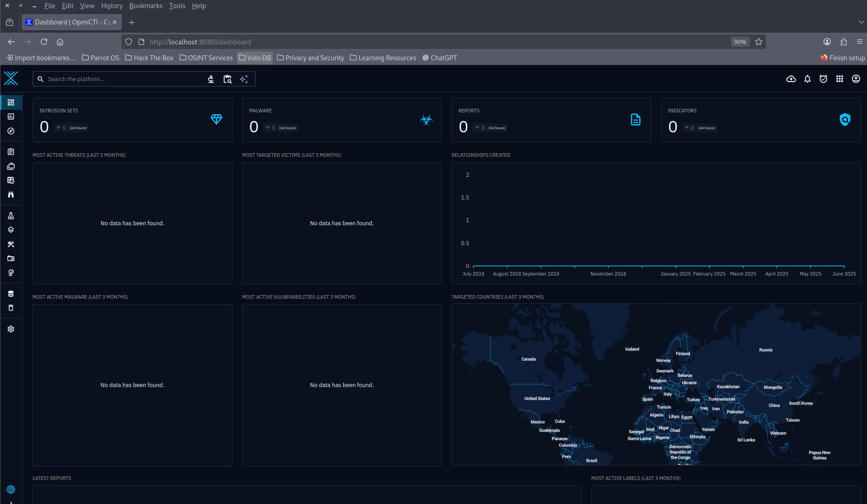Open the data import cloud icon
Viewport: 867px width, 504px height.
pos(791,78)
